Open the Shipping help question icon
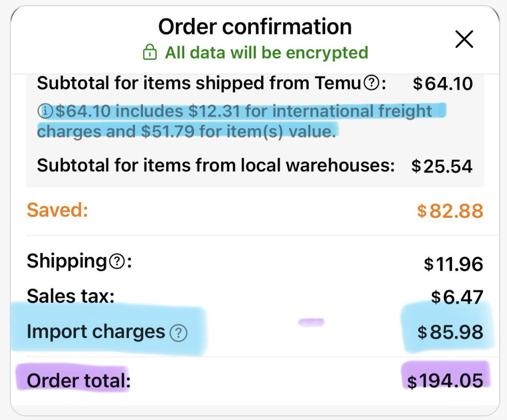The height and width of the screenshot is (420, 507). pyautogui.click(x=117, y=262)
